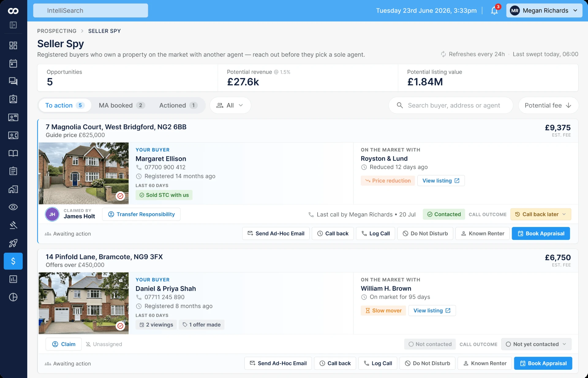Image resolution: width=588 pixels, height=378 pixels.
Task: Focus the search buyer, address or agent box
Action: coord(451,105)
